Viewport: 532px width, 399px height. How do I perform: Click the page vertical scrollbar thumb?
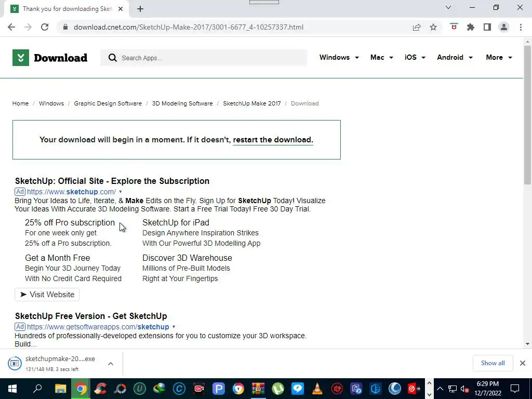click(527, 115)
